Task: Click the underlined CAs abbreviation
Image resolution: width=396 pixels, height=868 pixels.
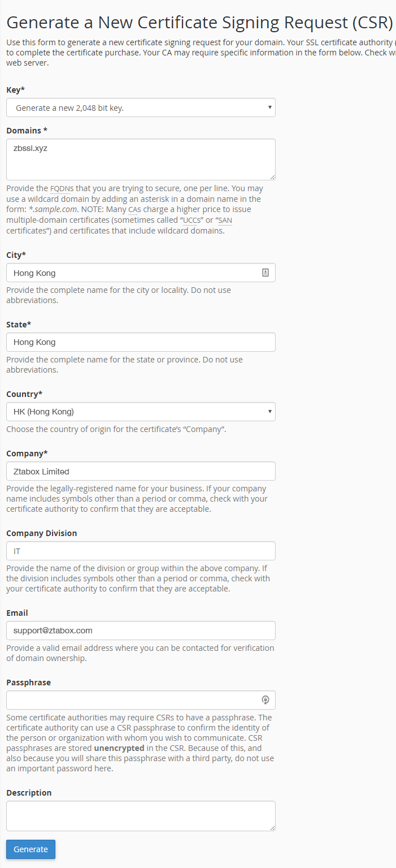Action: 134,209
